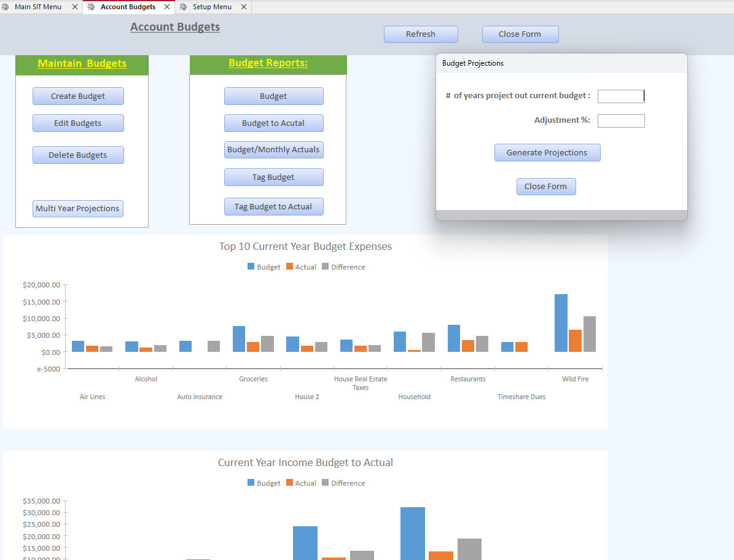Select the Account Budgets tab
The image size is (734, 560).
(x=128, y=7)
